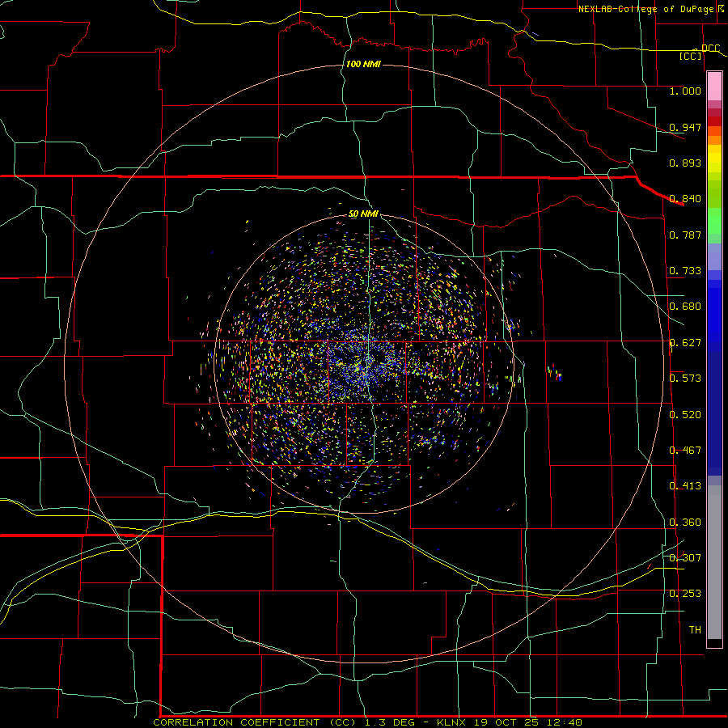Click the 0.680 color scale value
The height and width of the screenshot is (728, 728).
685,307
